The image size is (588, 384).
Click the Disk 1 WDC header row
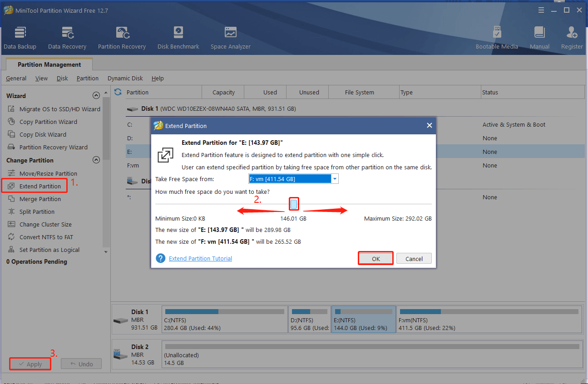354,109
